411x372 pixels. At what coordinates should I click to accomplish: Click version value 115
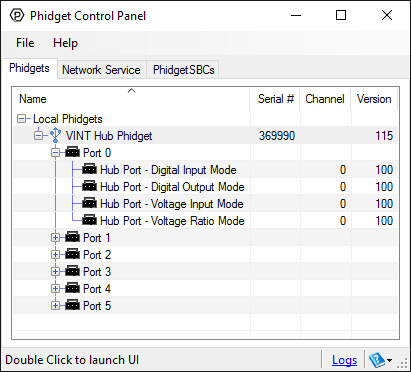384,136
